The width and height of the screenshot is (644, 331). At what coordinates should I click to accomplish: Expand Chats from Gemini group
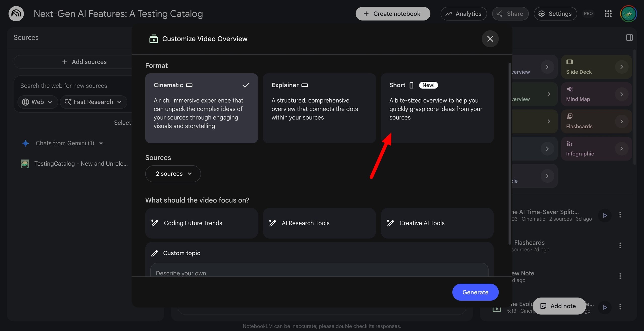click(101, 144)
